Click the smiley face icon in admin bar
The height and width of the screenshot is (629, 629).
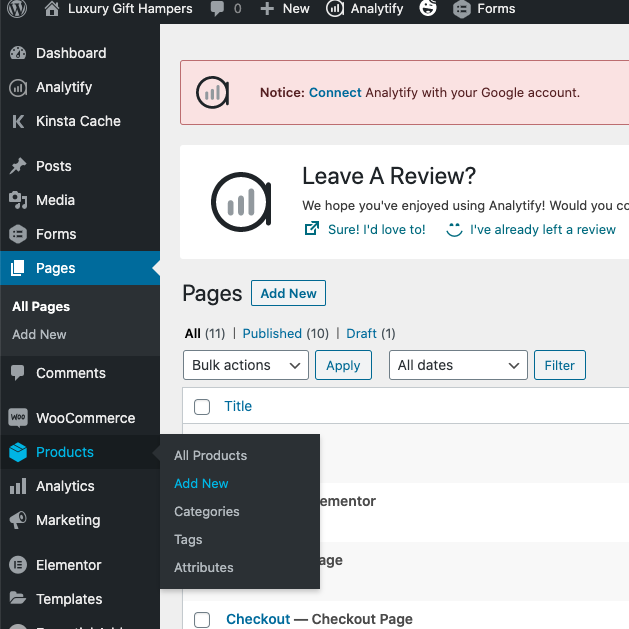click(428, 8)
